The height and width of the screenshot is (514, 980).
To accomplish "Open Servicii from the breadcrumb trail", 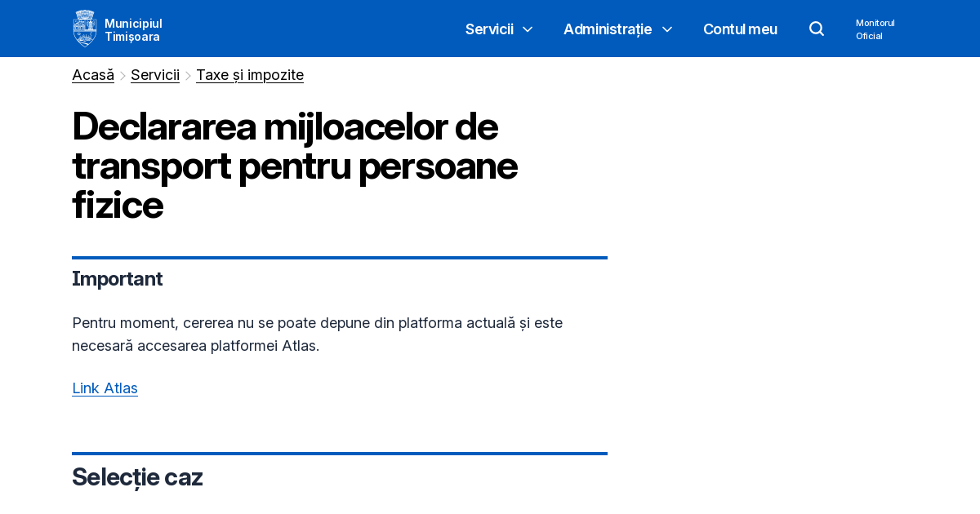I will [x=154, y=74].
